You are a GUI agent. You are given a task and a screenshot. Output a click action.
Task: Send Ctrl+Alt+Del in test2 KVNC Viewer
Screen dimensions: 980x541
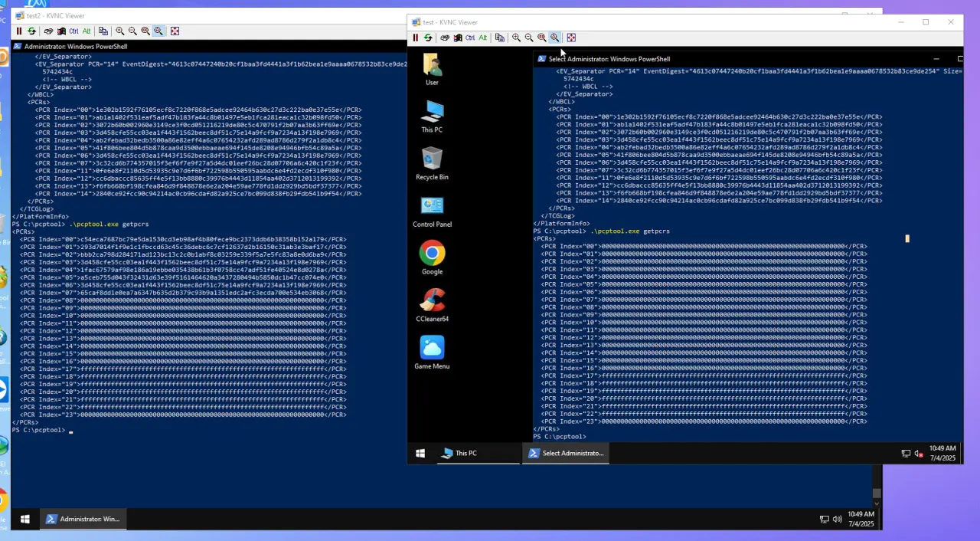click(61, 31)
